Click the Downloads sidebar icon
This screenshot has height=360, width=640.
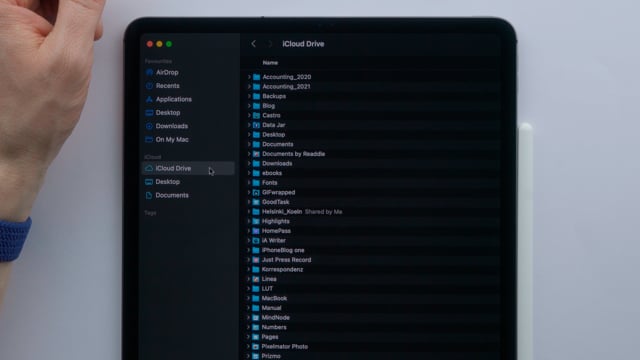[x=149, y=126]
